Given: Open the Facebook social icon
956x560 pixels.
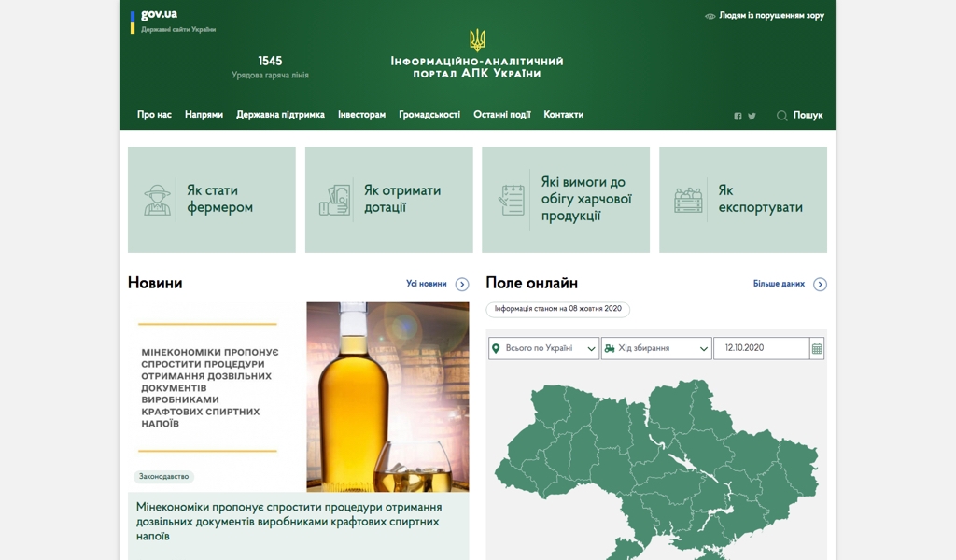Looking at the screenshot, I should tap(738, 116).
